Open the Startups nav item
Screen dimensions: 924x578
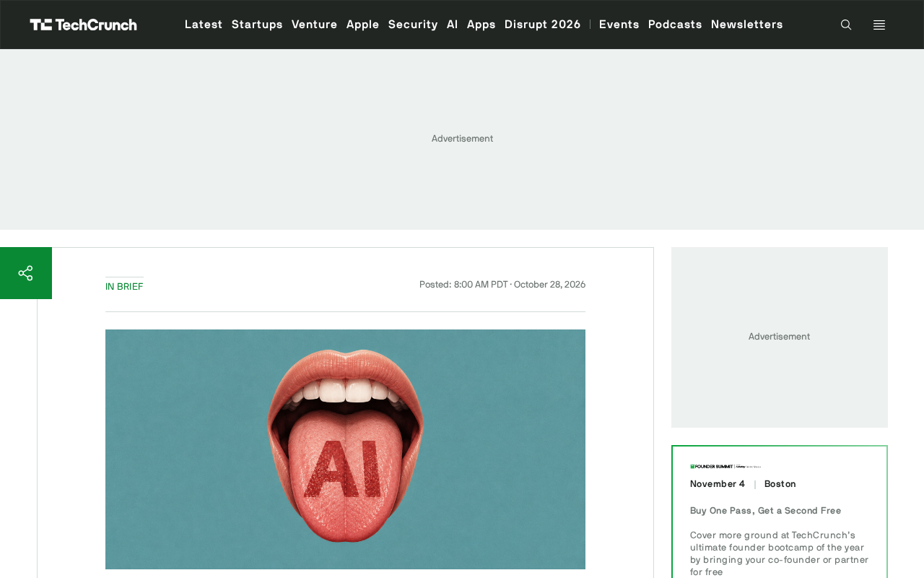pyautogui.click(x=257, y=25)
